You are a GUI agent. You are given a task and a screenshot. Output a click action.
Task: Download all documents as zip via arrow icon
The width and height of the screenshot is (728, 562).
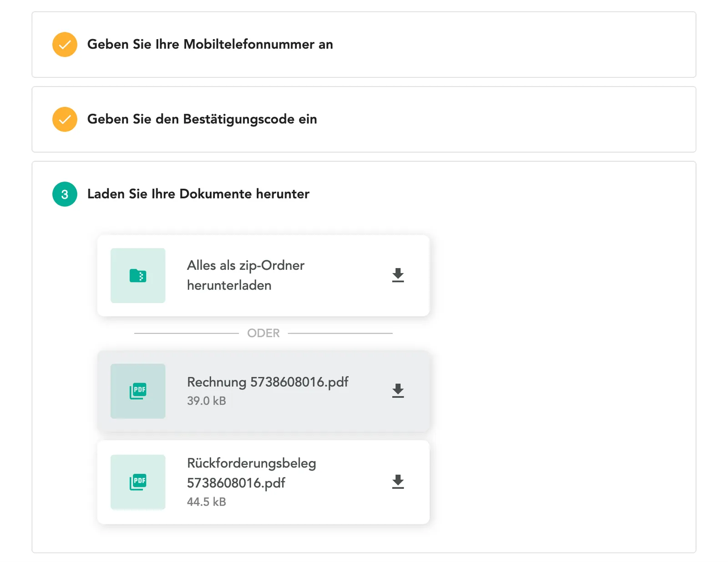point(398,275)
